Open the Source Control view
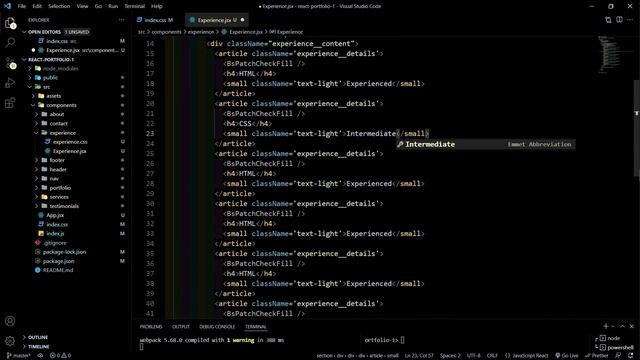This screenshot has height=360, width=640. 10,62
